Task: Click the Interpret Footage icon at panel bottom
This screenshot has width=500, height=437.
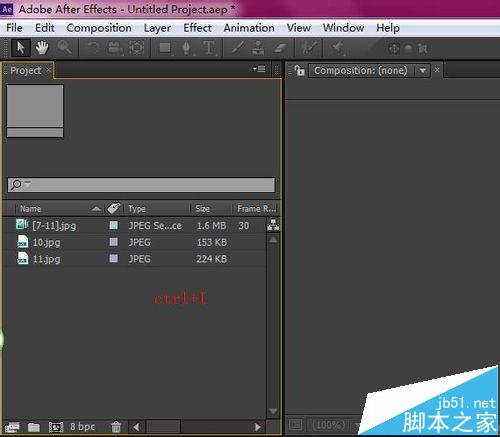Action: tap(12, 427)
